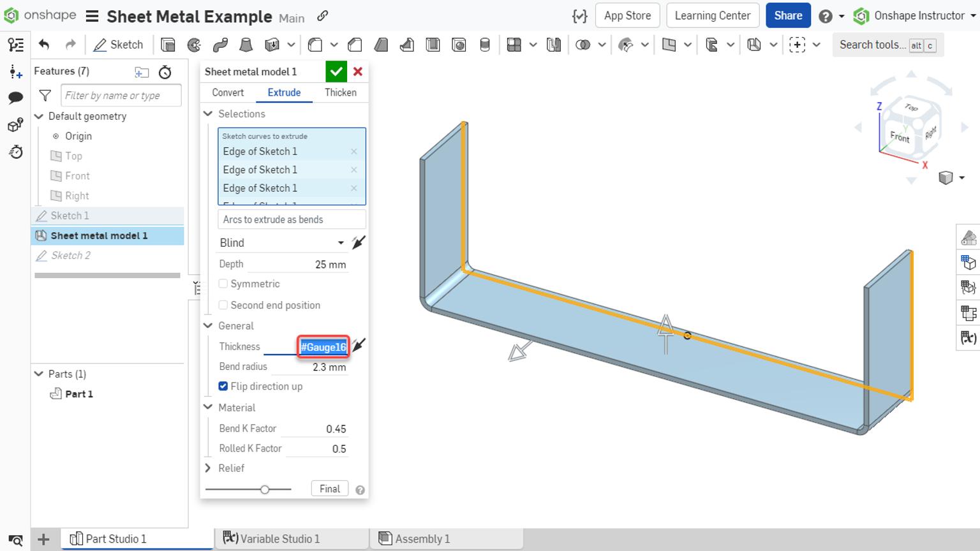
Task: Select the Hole tool
Action: 459,45
